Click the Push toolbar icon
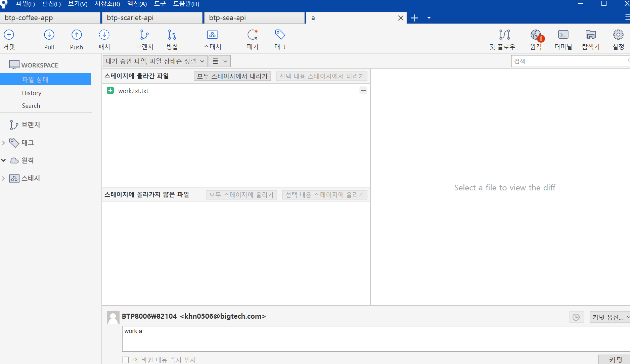This screenshot has width=630, height=364. [x=77, y=39]
